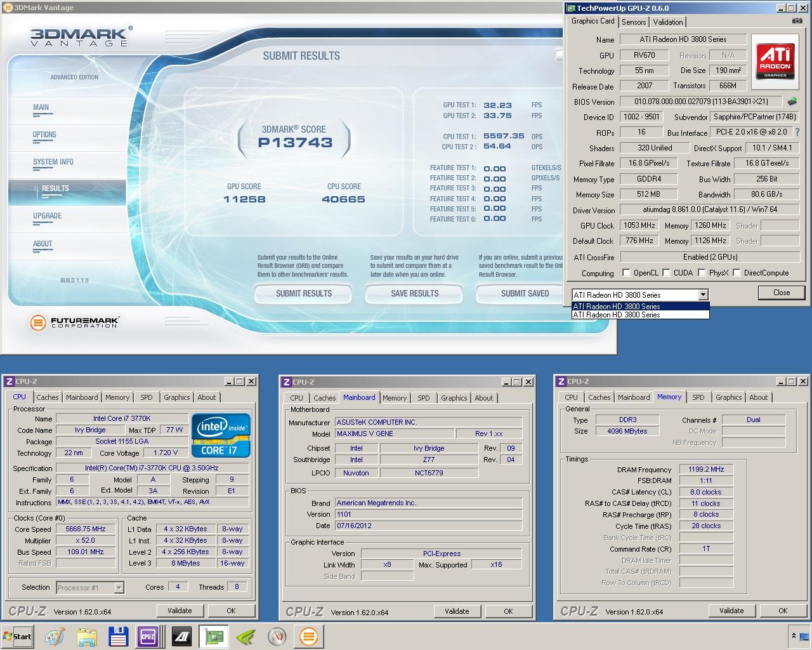The image size is (812, 650).
Task: Open the Windows Start button
Action: [x=17, y=636]
